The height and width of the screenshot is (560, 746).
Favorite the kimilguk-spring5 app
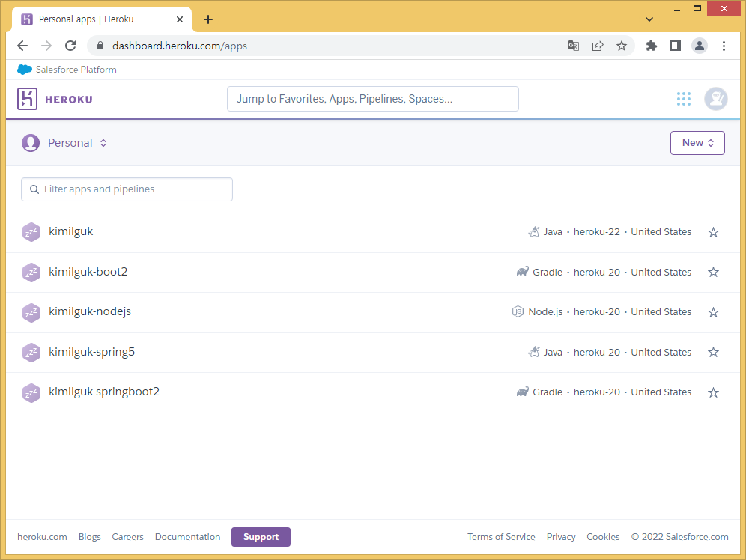tap(713, 353)
